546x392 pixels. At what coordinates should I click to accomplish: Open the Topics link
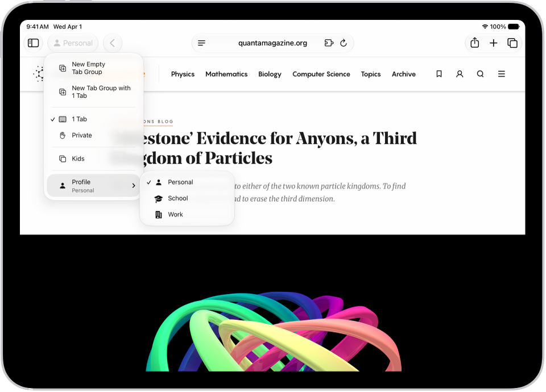(371, 74)
